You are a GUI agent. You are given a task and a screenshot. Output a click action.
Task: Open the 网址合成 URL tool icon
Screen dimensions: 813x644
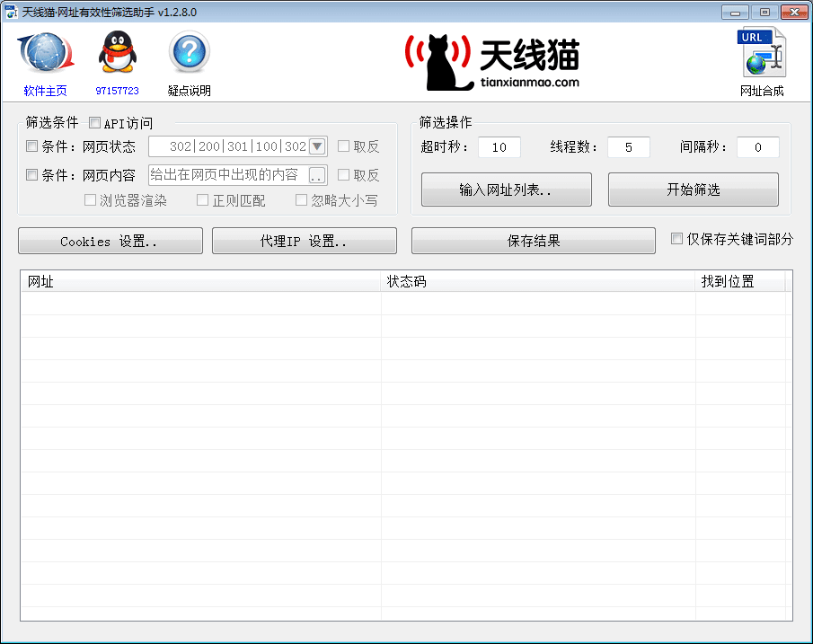click(761, 52)
